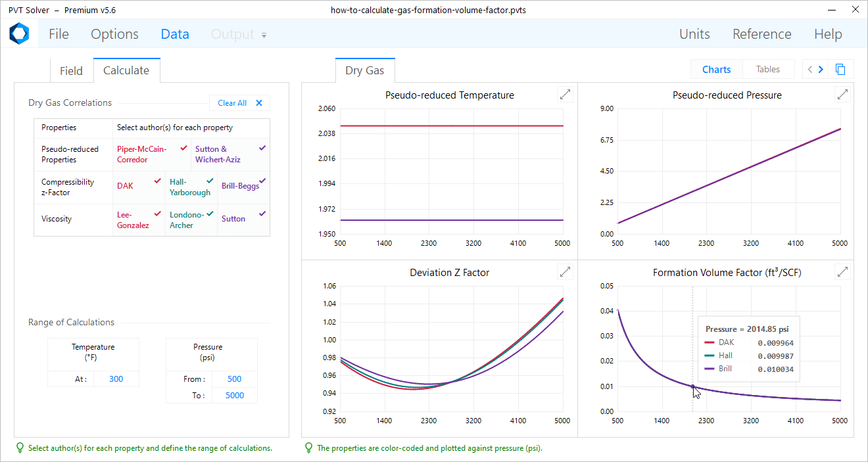Expand the Pseudo-reduced Pressure chart to fullscreen
This screenshot has height=462, width=868.
[x=842, y=95]
